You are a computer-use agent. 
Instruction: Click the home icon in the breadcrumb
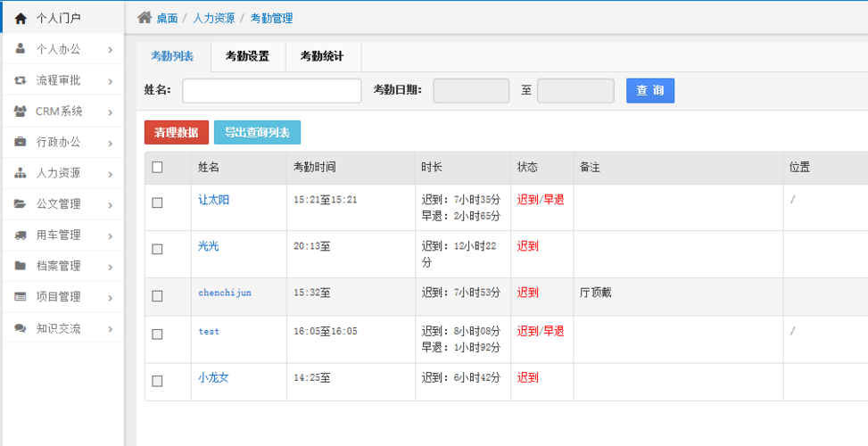click(x=144, y=18)
